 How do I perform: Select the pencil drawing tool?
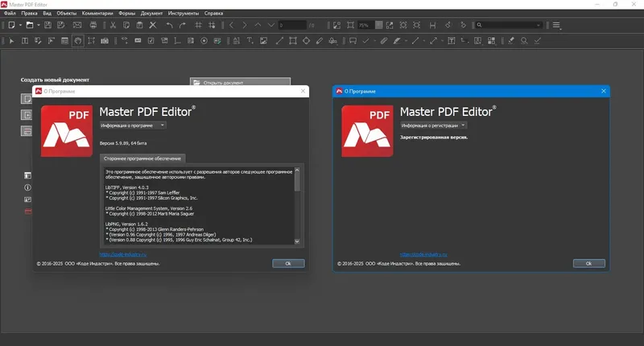[320, 41]
